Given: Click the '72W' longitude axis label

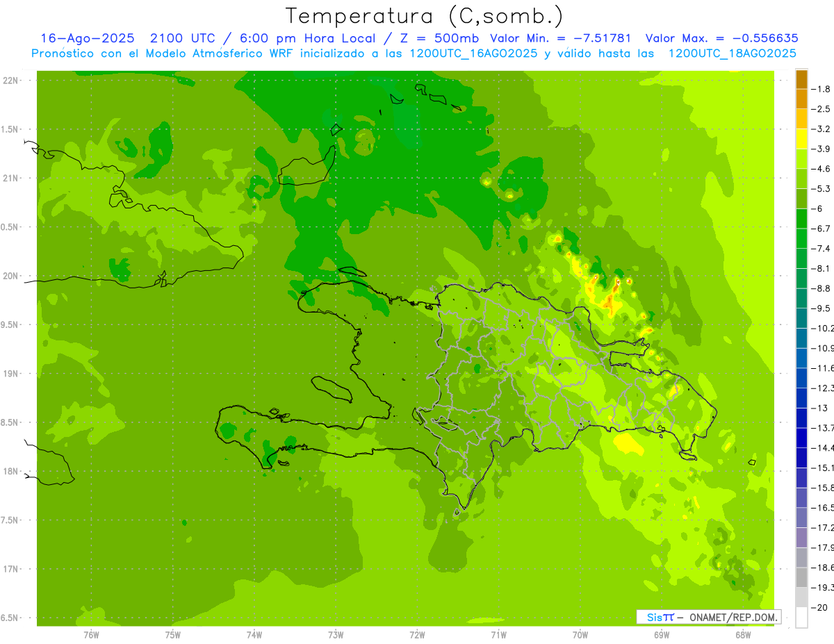Looking at the screenshot, I should click(418, 635).
